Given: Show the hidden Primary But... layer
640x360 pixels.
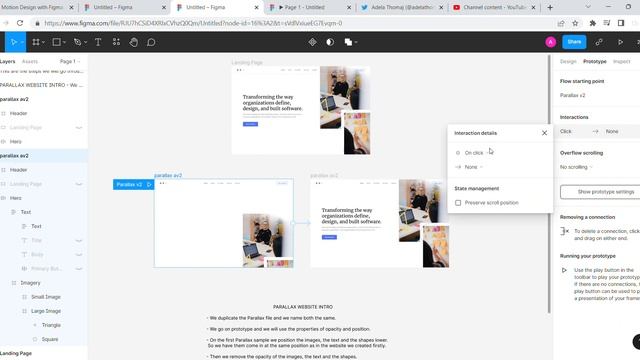Looking at the screenshot, I should tap(79, 269).
